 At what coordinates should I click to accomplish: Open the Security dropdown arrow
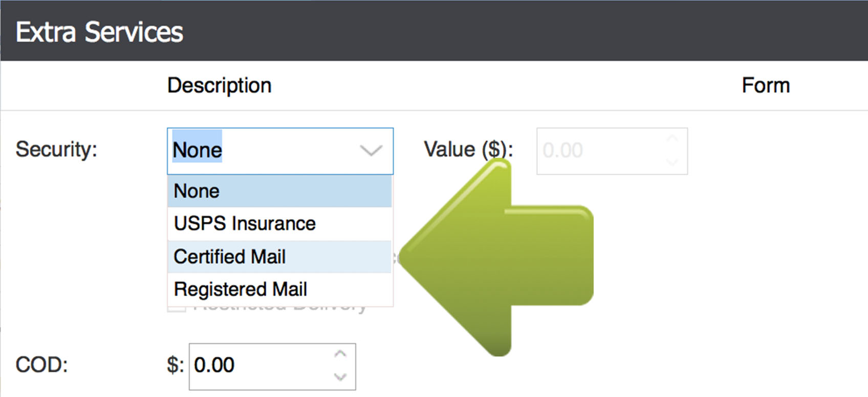click(372, 151)
